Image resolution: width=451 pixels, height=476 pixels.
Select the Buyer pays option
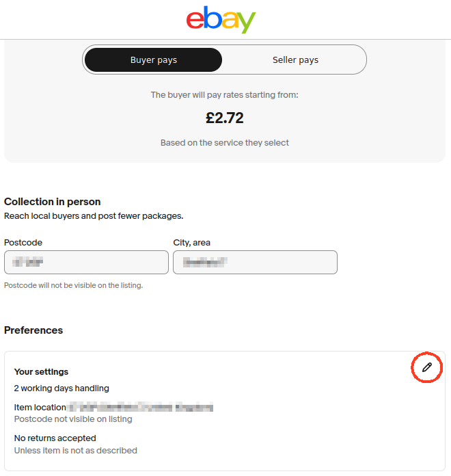pos(154,59)
